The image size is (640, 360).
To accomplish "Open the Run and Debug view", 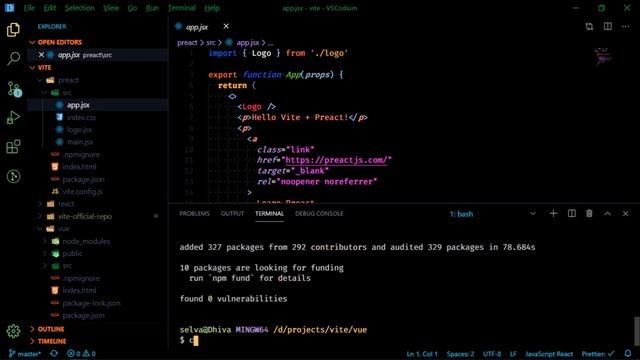I will [13, 118].
